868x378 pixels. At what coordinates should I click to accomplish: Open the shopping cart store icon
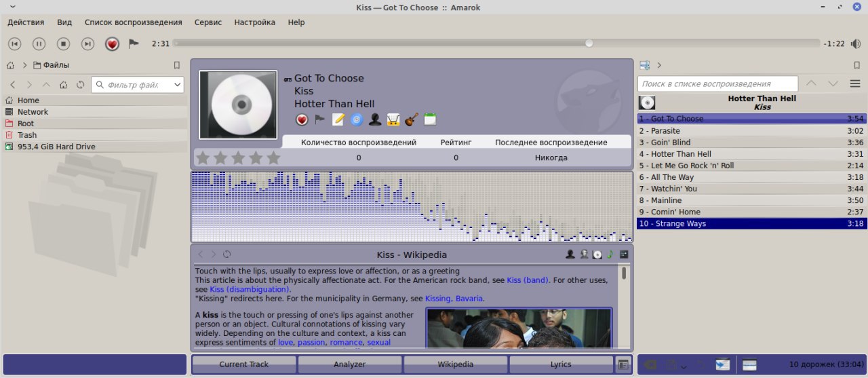(393, 120)
